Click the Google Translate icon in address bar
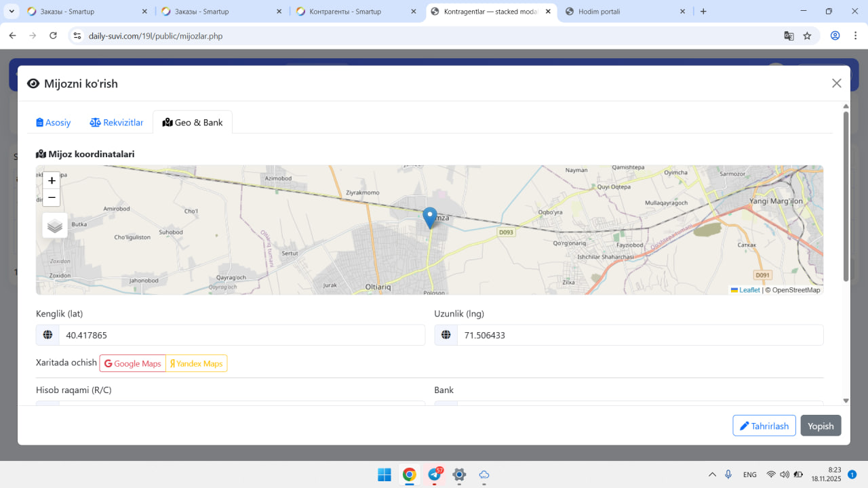This screenshot has width=868, height=488. point(789,36)
